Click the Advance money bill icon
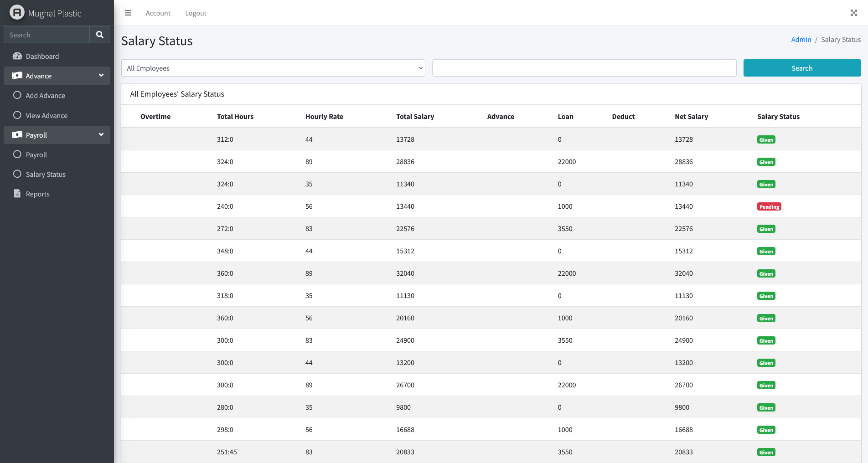The image size is (868, 463). pyautogui.click(x=17, y=76)
